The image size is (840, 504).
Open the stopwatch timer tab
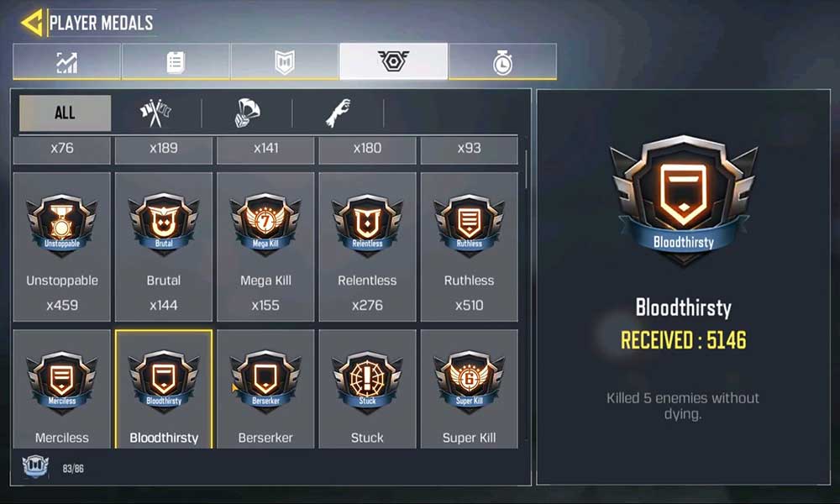(502, 62)
